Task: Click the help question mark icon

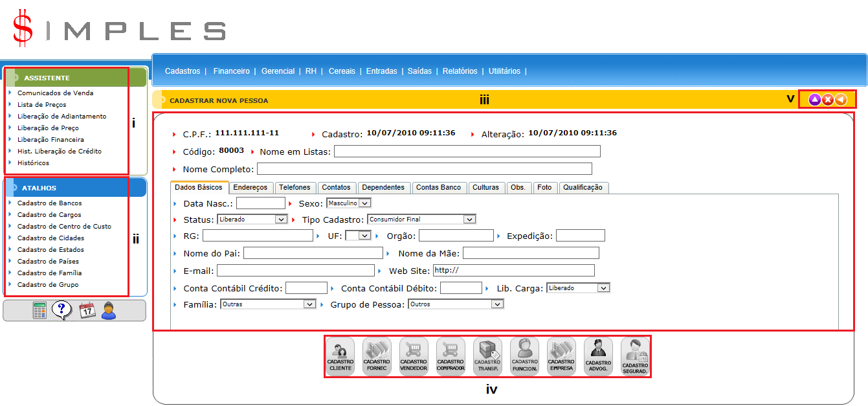Action: click(x=61, y=310)
